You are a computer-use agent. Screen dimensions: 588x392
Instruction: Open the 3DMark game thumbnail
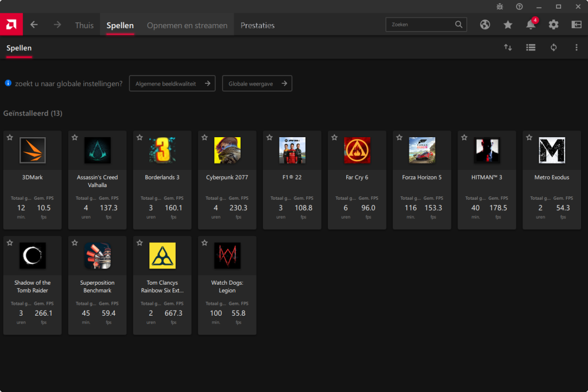[x=33, y=150]
